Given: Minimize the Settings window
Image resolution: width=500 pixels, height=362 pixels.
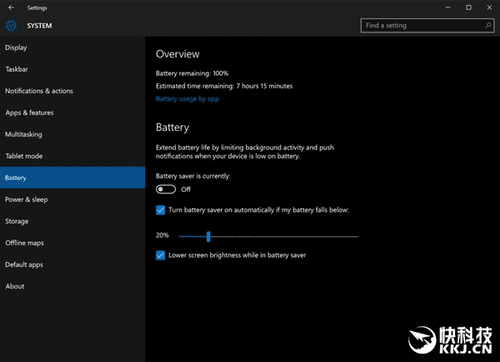Looking at the screenshot, I should (x=448, y=8).
